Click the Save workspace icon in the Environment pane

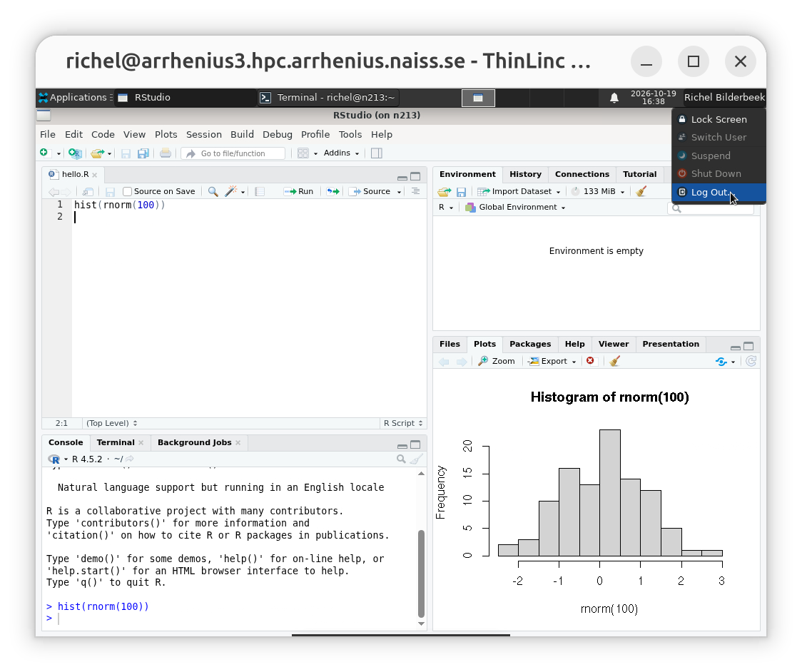pyautogui.click(x=462, y=192)
